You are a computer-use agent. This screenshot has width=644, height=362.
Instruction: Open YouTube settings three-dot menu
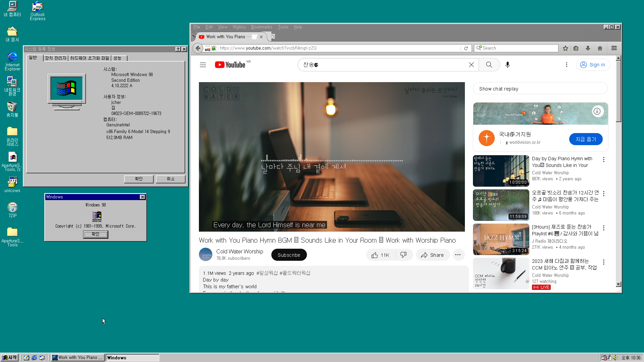pos(567,65)
